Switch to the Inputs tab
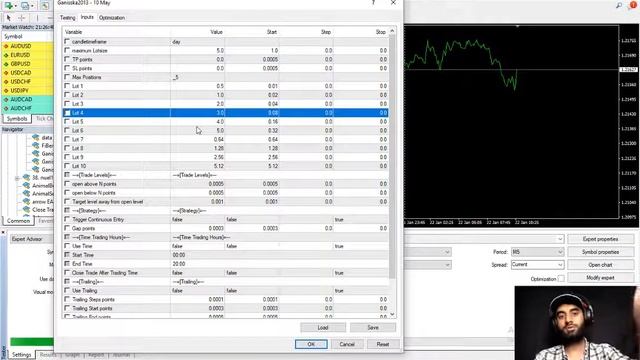The image size is (640, 360). pos(87,17)
